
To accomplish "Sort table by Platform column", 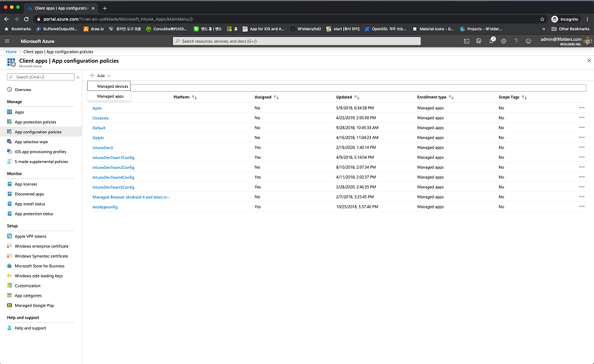I will pyautogui.click(x=185, y=97).
